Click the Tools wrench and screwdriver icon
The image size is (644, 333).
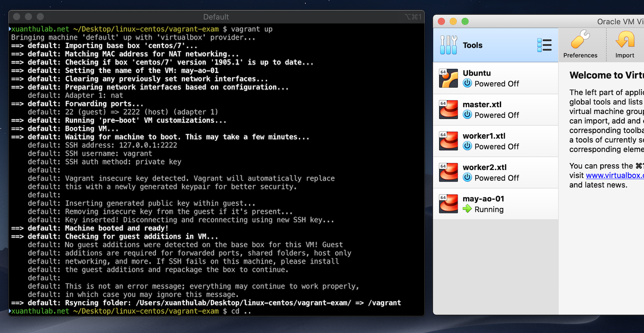tap(449, 45)
